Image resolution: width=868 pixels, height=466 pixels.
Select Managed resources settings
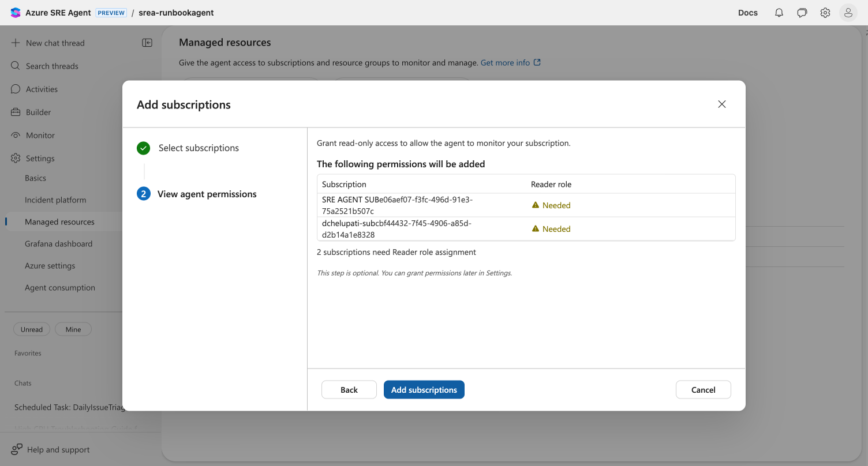pyautogui.click(x=59, y=222)
